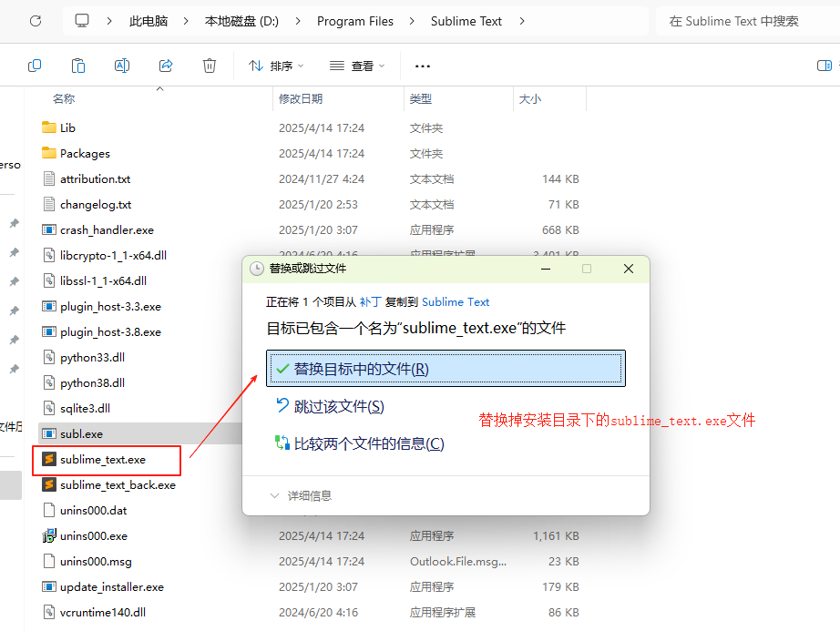Select the Lib folder icon
This screenshot has height=631, width=840.
(x=49, y=127)
